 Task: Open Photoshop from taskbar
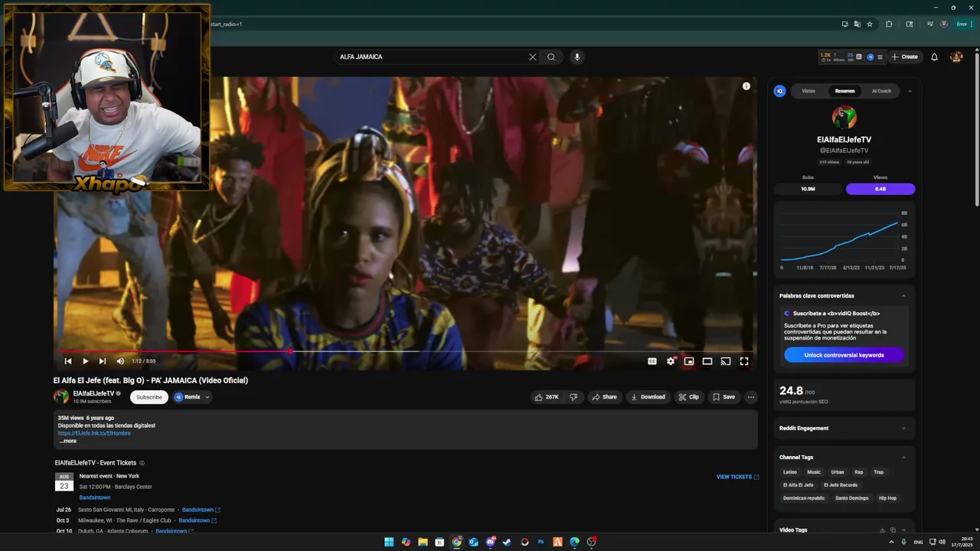(541, 542)
